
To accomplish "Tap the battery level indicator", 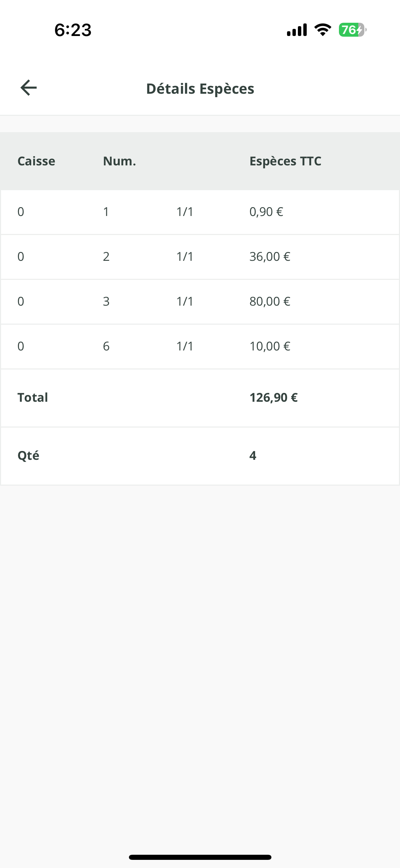I will click(352, 30).
